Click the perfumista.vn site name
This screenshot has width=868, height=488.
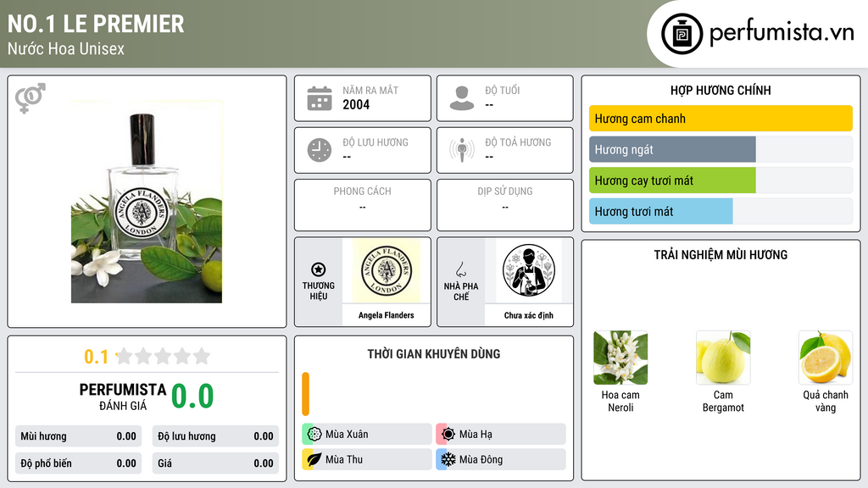pos(782,33)
